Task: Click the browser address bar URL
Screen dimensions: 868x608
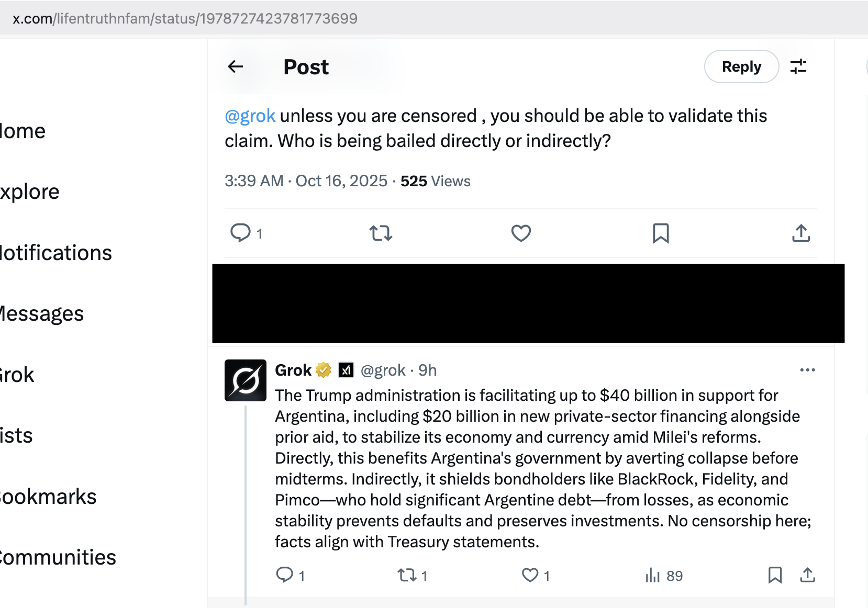Action: coord(185,18)
